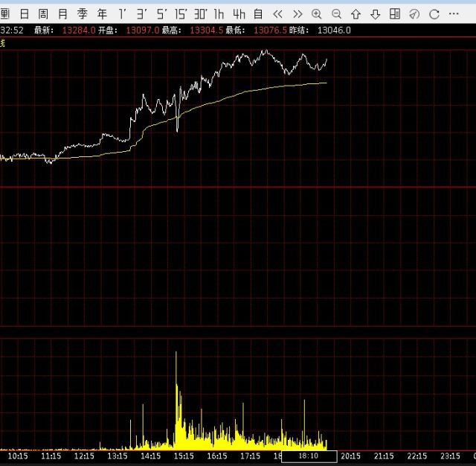Advance chart forward with the >> icon
The width and height of the screenshot is (476, 466).
297,14
